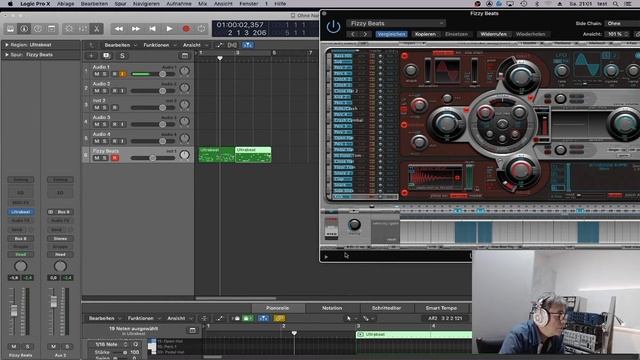Go to beginning with the transport button

click(x=152, y=29)
